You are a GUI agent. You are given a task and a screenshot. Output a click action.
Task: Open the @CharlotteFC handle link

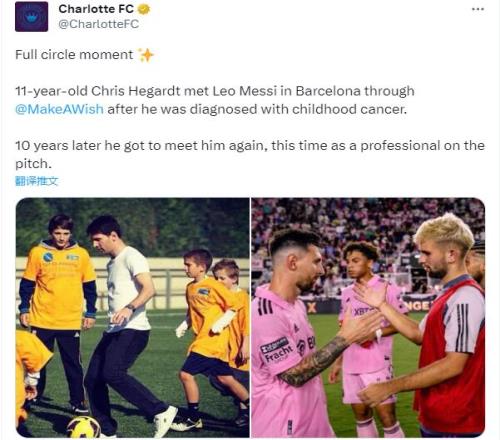coord(99,24)
